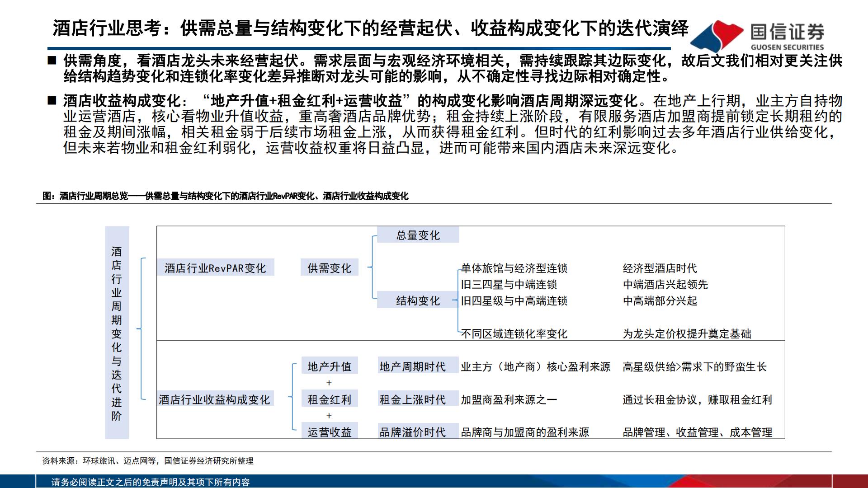
Task: Select the 租金红利 box
Action: (x=330, y=399)
